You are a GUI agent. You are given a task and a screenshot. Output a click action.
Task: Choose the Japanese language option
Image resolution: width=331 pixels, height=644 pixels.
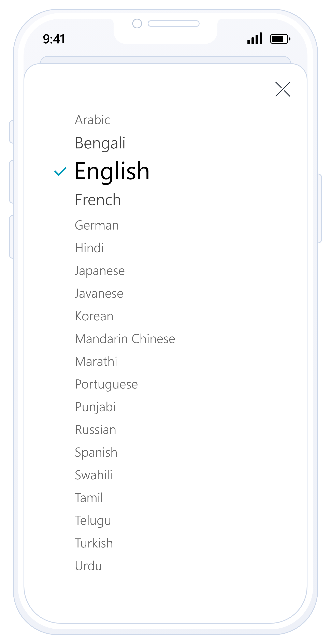coord(100,271)
